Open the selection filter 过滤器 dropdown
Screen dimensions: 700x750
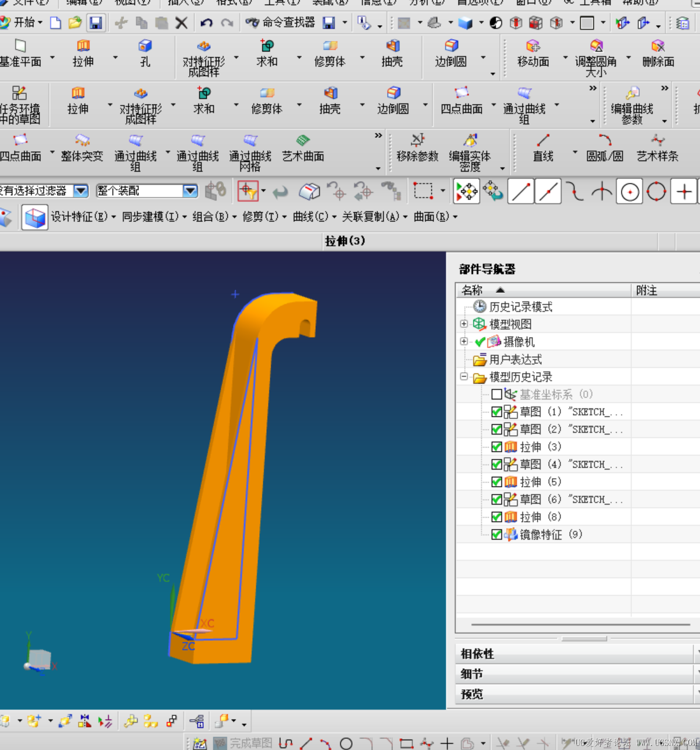point(81,191)
